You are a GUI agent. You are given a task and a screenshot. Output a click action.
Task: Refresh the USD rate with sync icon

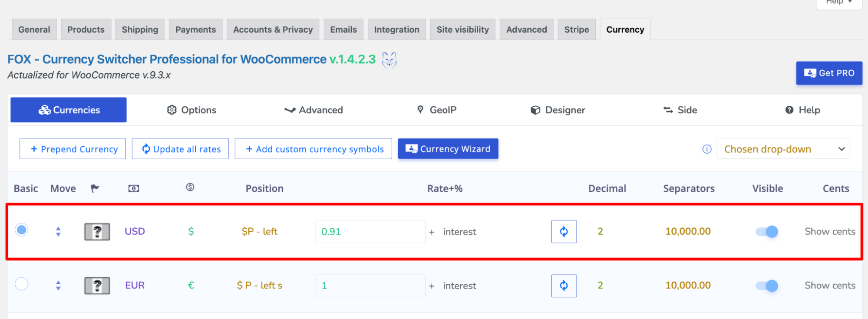[x=564, y=231]
